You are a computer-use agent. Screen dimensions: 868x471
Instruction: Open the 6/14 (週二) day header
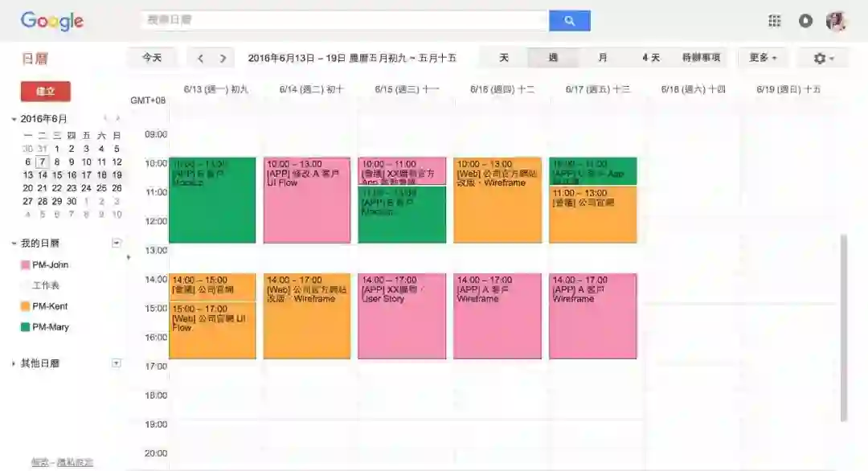point(312,89)
